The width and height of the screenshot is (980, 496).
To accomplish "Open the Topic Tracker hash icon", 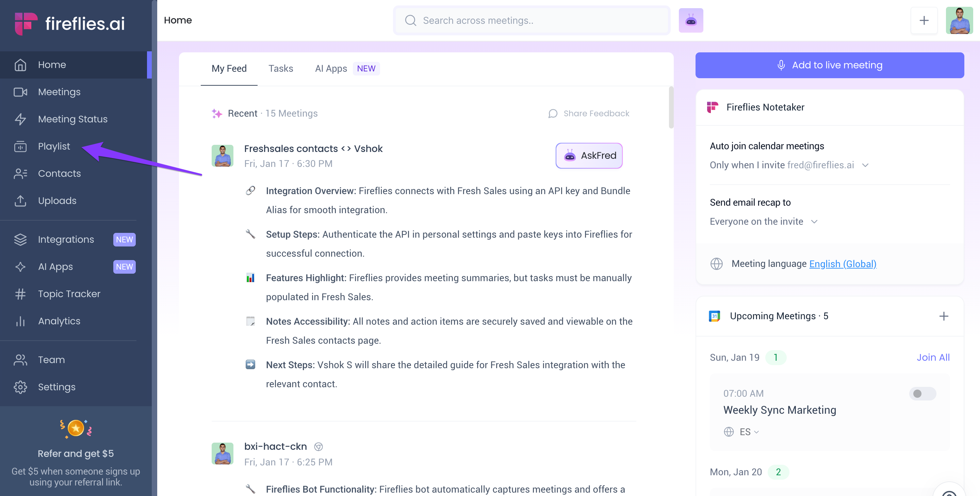I will click(x=20, y=294).
